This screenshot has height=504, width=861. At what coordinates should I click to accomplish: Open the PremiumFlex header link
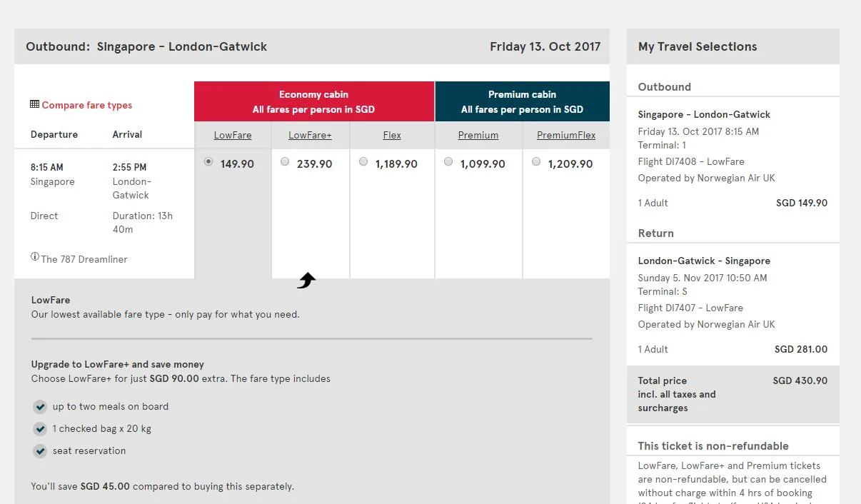click(566, 135)
